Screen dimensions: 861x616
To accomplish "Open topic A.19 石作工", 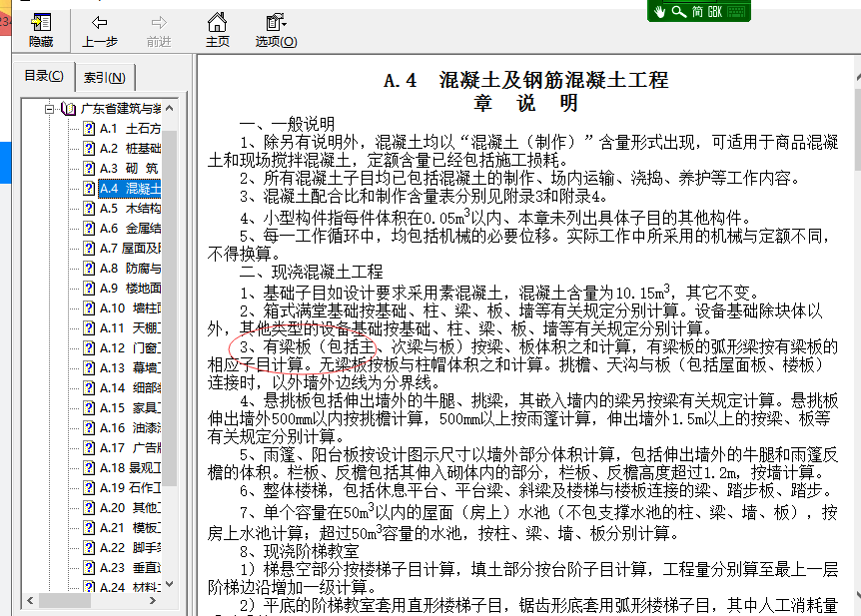I will click(x=130, y=487).
